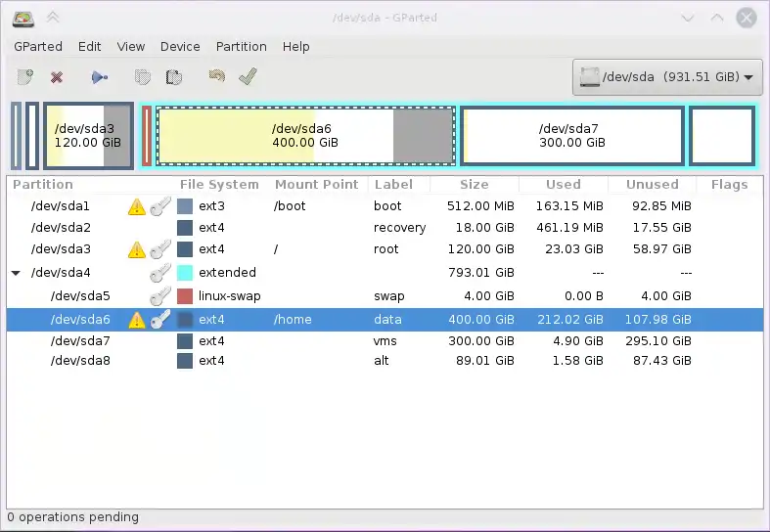
Task: Select the red swap block in disk map
Action: pos(147,136)
